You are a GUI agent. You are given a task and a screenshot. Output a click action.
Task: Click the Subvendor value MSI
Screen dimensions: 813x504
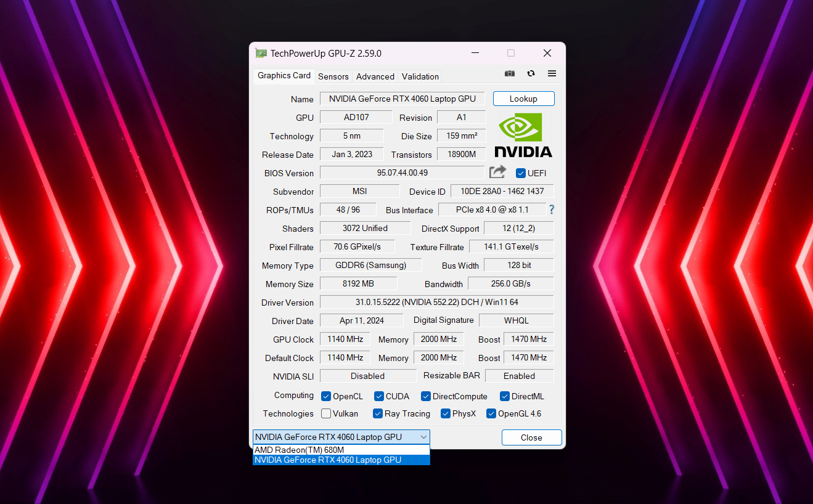pyautogui.click(x=360, y=191)
